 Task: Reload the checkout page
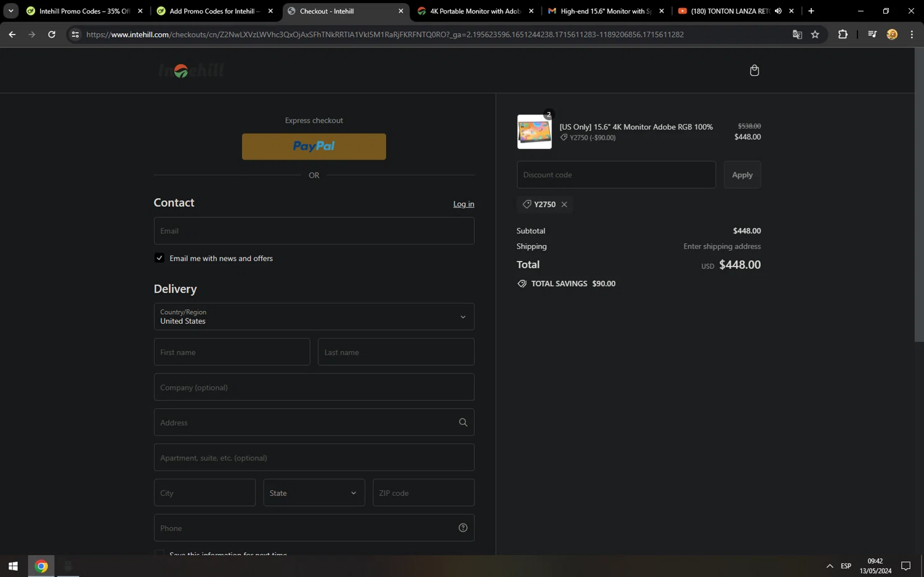click(52, 34)
